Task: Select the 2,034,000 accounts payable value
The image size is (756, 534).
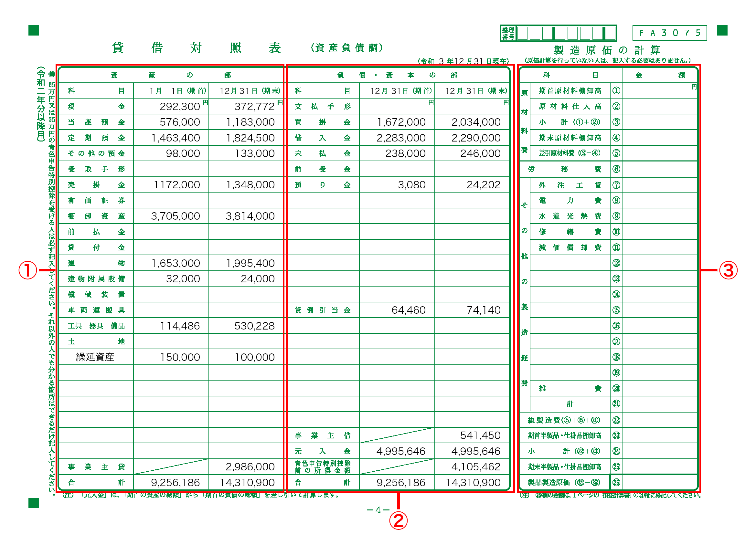Action: tap(476, 122)
